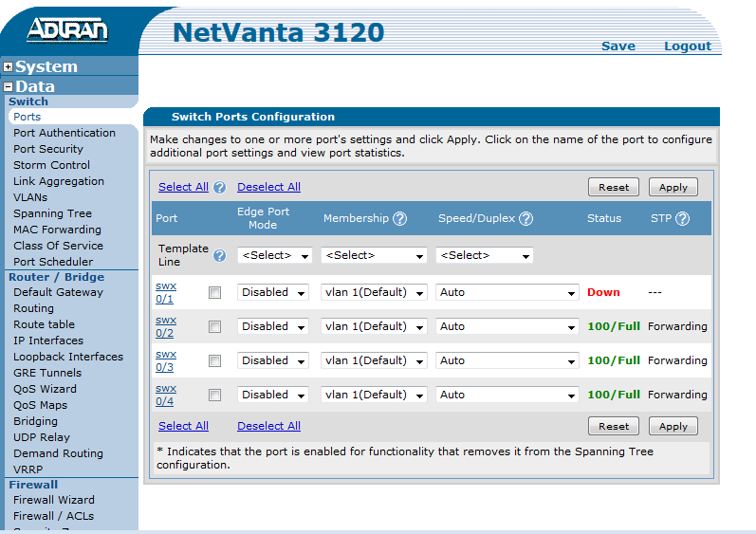The image size is (756, 534).
Task: Go to Port Authentication page
Action: 65,133
